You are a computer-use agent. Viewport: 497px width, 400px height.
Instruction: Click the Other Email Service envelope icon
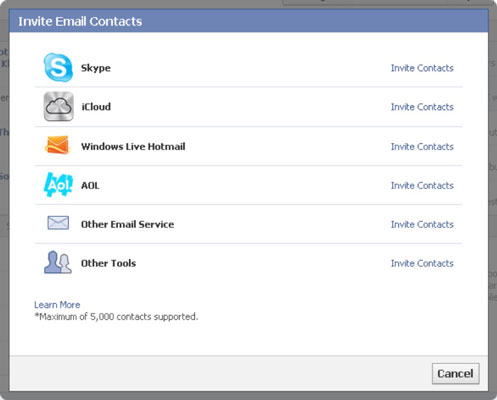click(x=58, y=223)
